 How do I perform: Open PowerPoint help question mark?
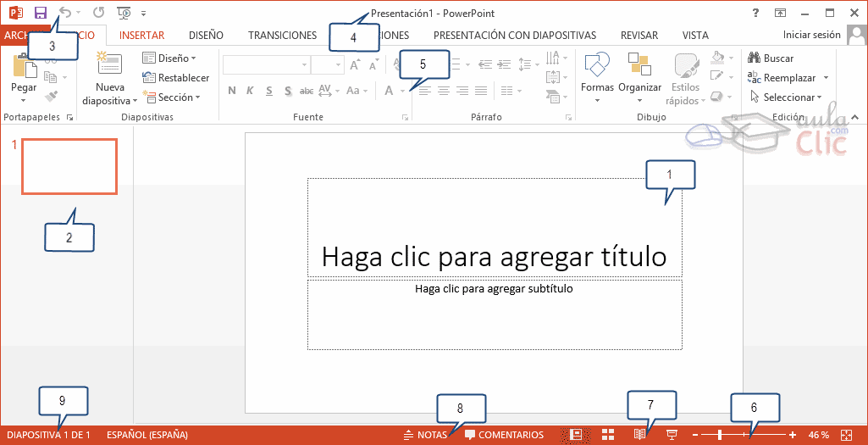(x=755, y=13)
